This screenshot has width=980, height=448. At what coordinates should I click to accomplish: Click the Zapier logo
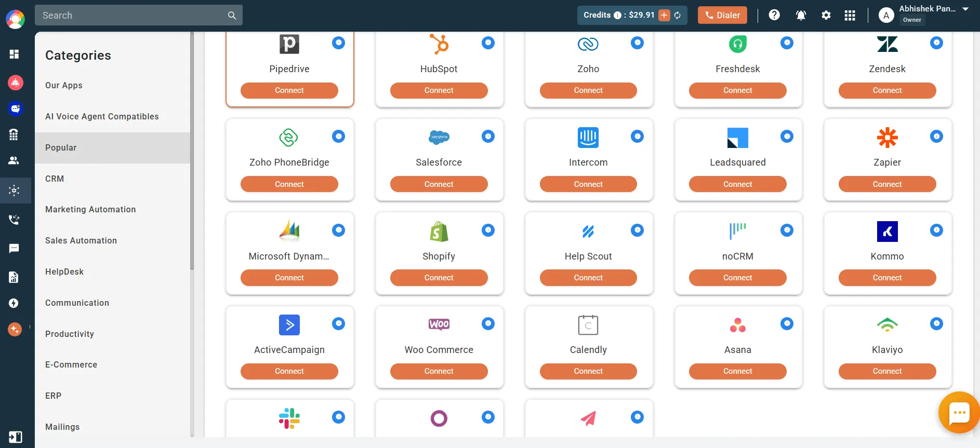point(887,138)
